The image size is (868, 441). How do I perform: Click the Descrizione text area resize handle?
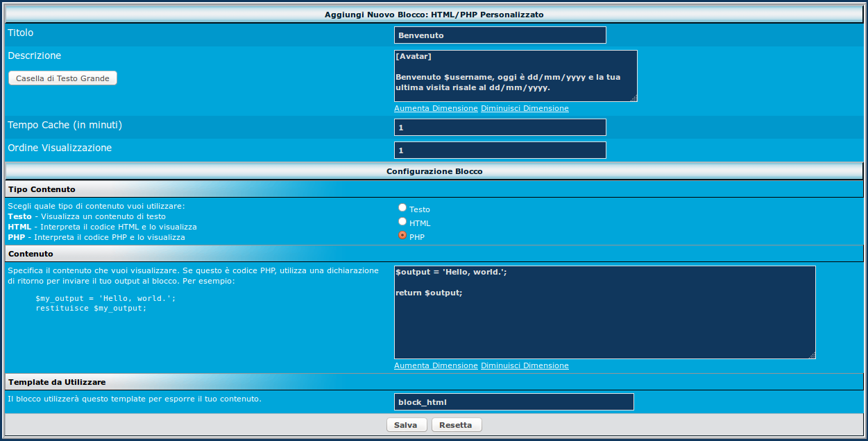633,98
